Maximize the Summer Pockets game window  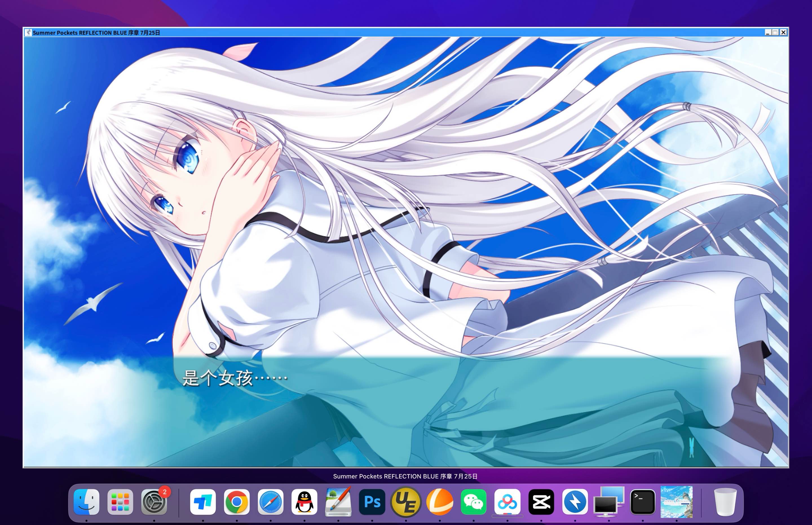coord(776,32)
